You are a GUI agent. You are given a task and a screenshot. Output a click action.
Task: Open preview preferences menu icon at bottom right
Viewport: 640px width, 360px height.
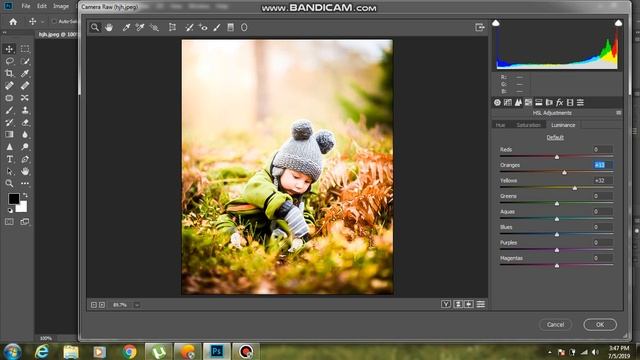pos(480,304)
